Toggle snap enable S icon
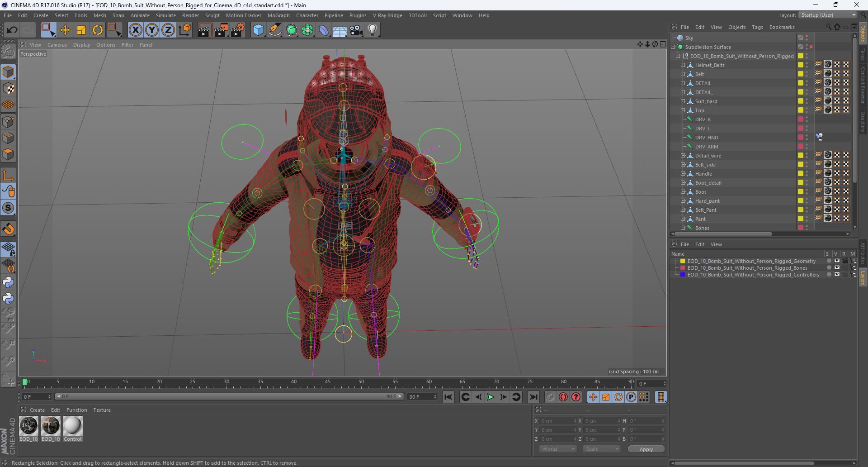 8,208
